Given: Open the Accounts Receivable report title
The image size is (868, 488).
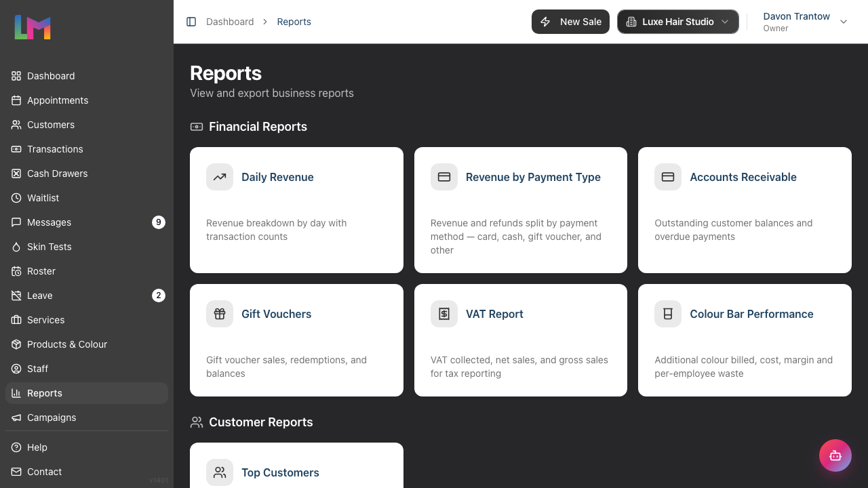Looking at the screenshot, I should pyautogui.click(x=743, y=177).
